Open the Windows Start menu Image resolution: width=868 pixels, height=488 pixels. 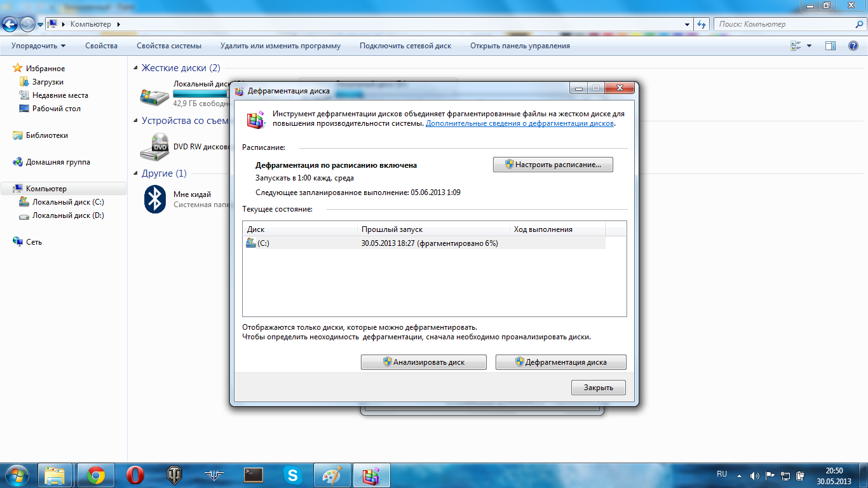(17, 475)
